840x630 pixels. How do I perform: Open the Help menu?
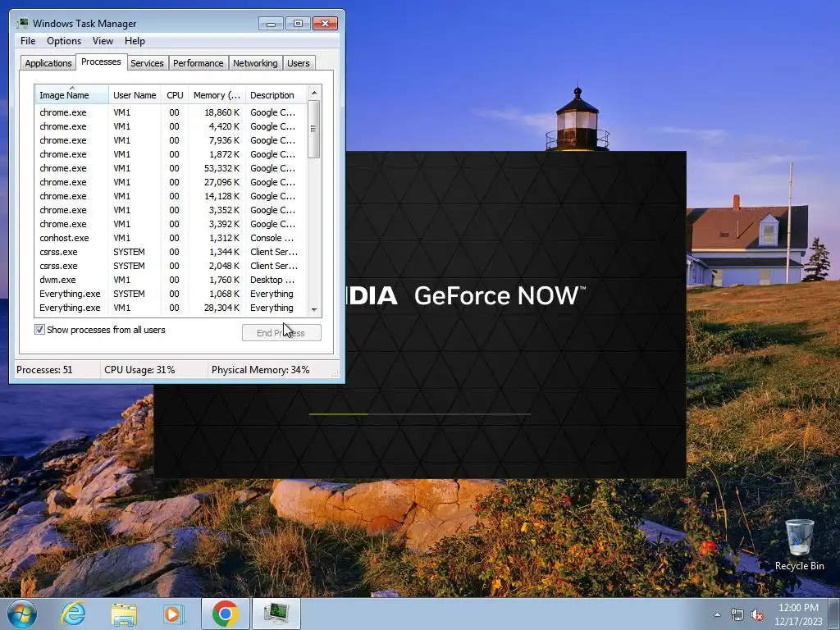pos(135,41)
